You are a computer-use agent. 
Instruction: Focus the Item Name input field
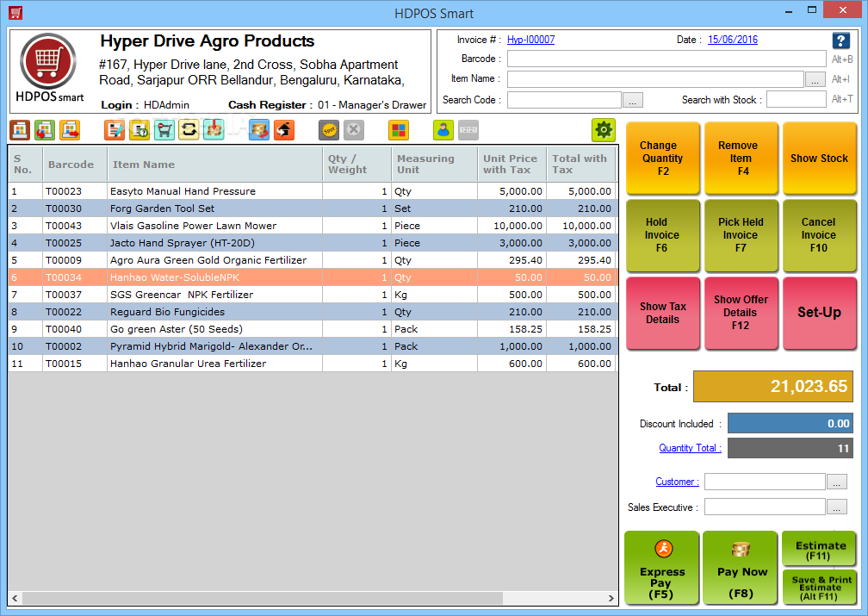[655, 79]
